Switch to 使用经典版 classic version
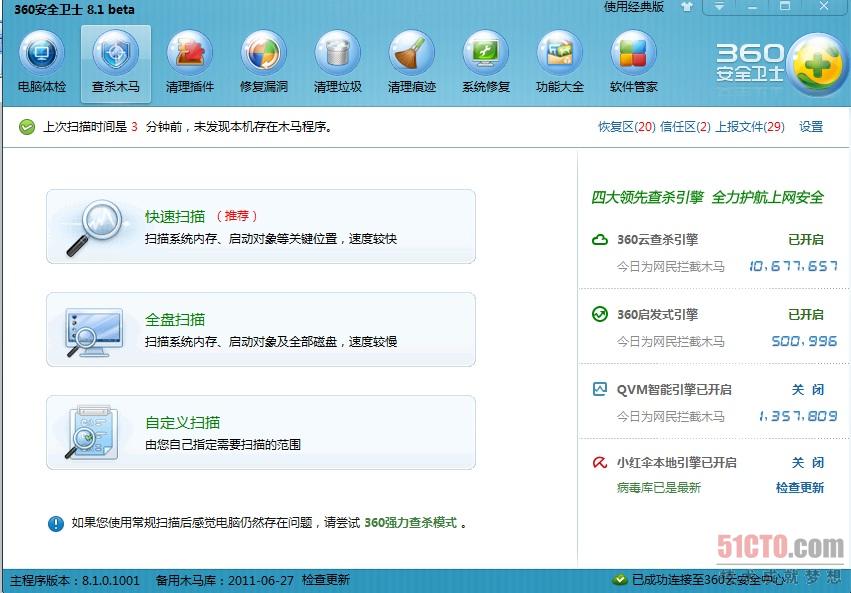The image size is (851, 593). [634, 7]
